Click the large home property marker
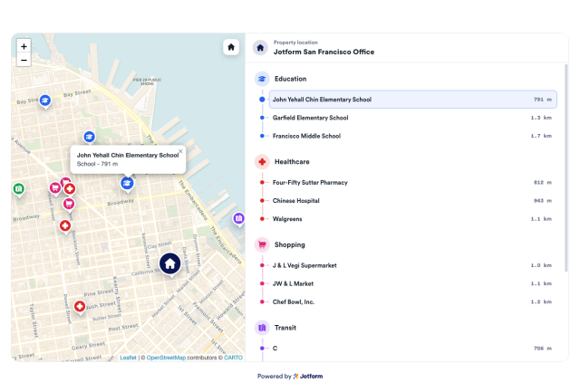The height and width of the screenshot is (392, 580). (169, 264)
